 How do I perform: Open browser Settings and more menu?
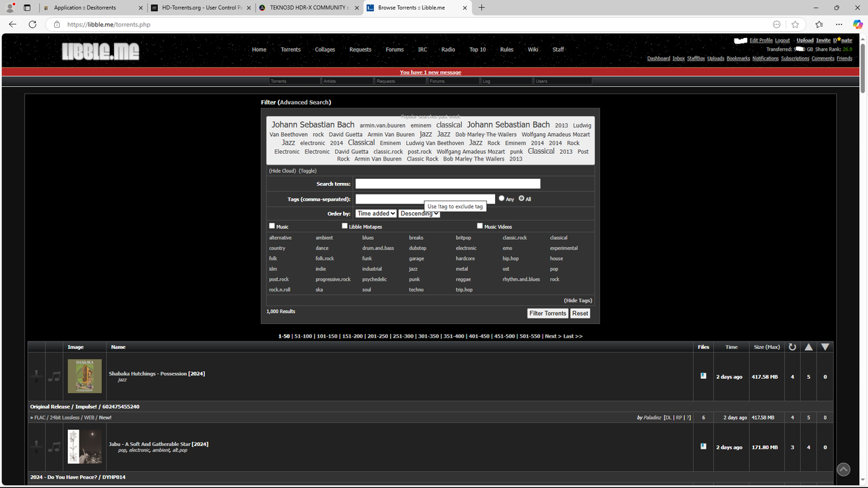coord(839,24)
